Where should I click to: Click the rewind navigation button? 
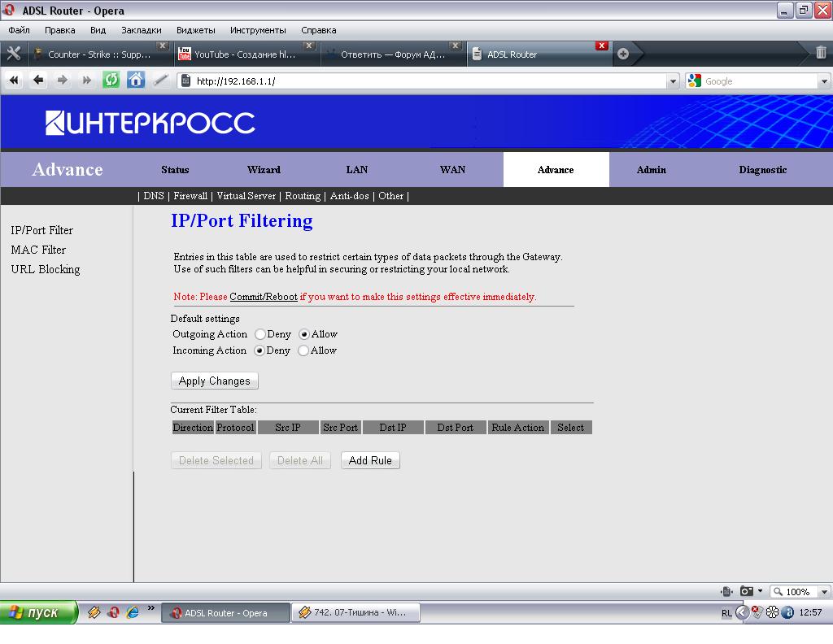click(x=14, y=80)
